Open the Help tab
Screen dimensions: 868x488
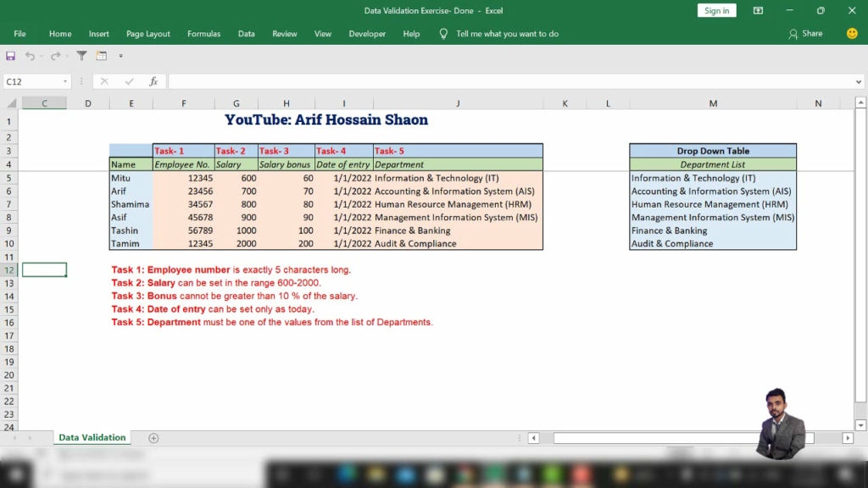(x=411, y=34)
